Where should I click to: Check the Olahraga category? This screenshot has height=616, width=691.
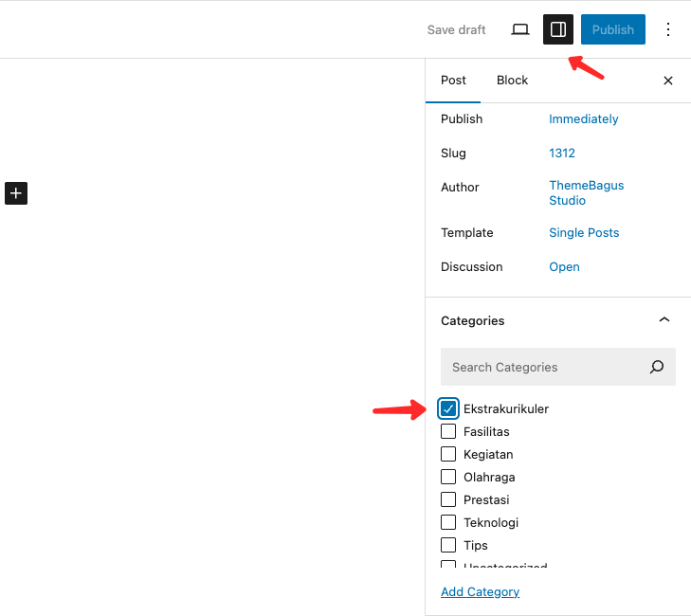(x=448, y=477)
